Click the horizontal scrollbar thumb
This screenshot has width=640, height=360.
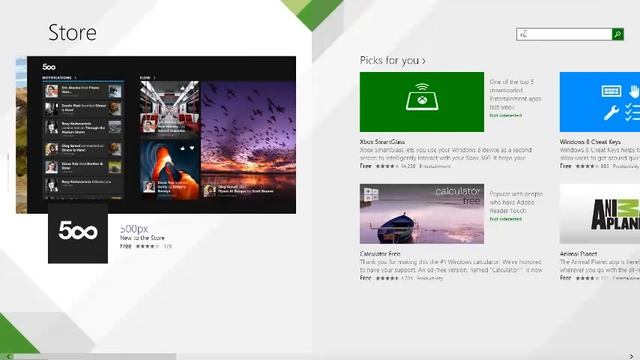click(95, 357)
